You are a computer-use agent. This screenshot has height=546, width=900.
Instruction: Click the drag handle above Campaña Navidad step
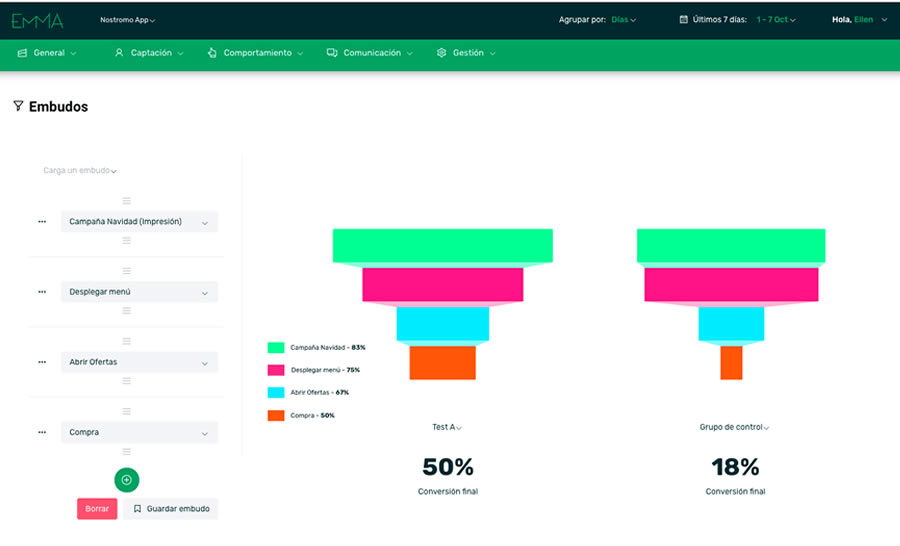127,201
